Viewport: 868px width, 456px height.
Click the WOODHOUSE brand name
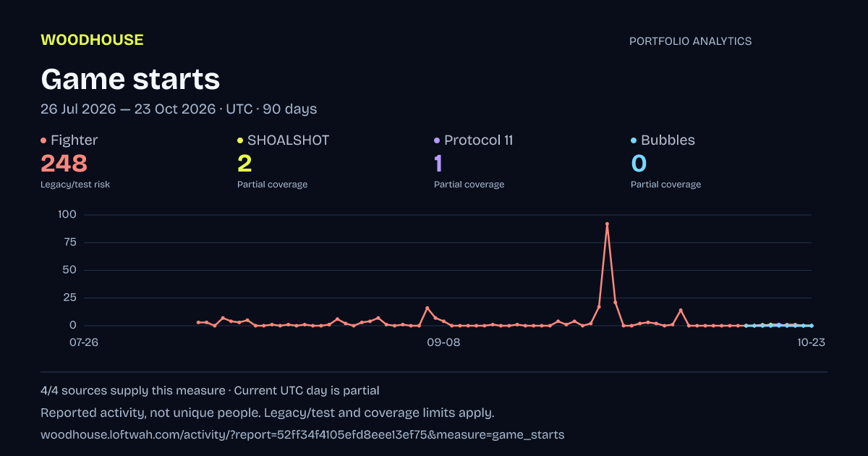[x=92, y=40]
